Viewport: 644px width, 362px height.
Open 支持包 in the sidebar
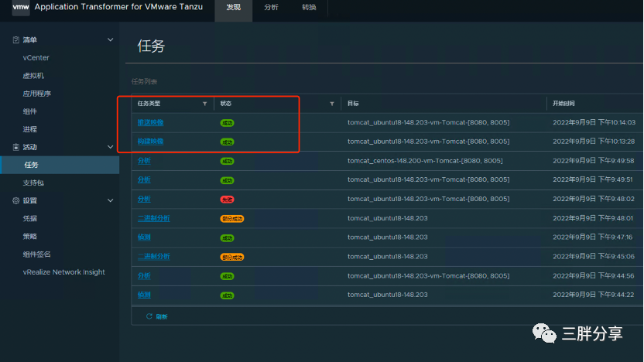(x=33, y=183)
